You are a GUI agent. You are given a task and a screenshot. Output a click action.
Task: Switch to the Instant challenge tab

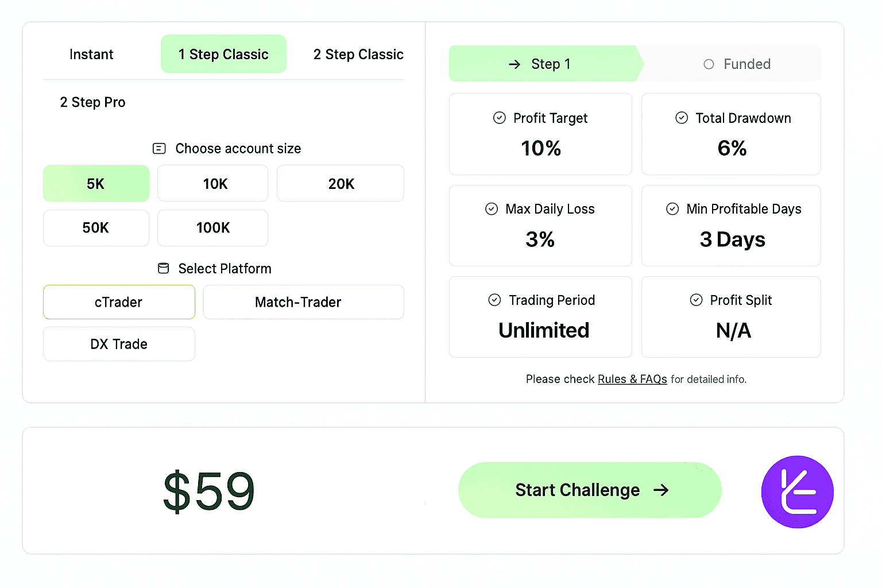coord(91,55)
